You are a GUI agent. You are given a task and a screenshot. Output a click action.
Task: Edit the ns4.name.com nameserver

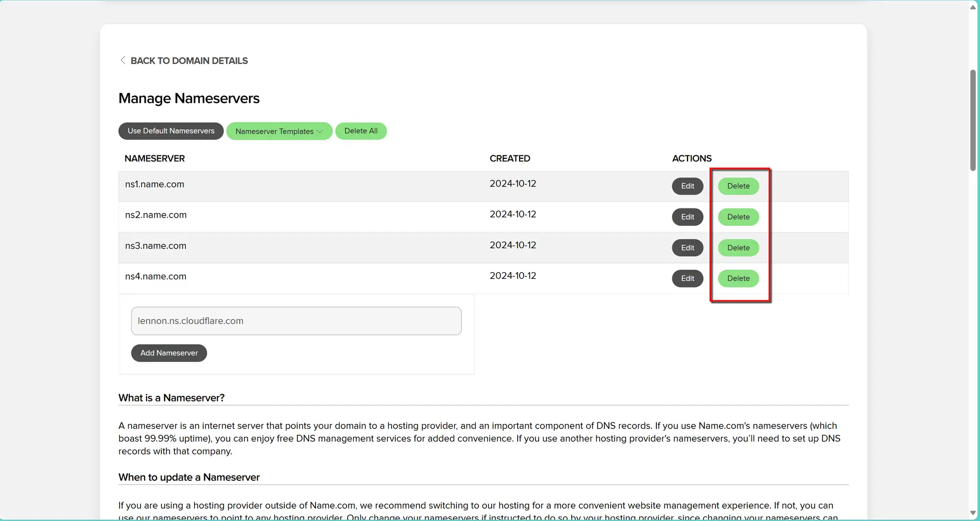pyautogui.click(x=687, y=278)
